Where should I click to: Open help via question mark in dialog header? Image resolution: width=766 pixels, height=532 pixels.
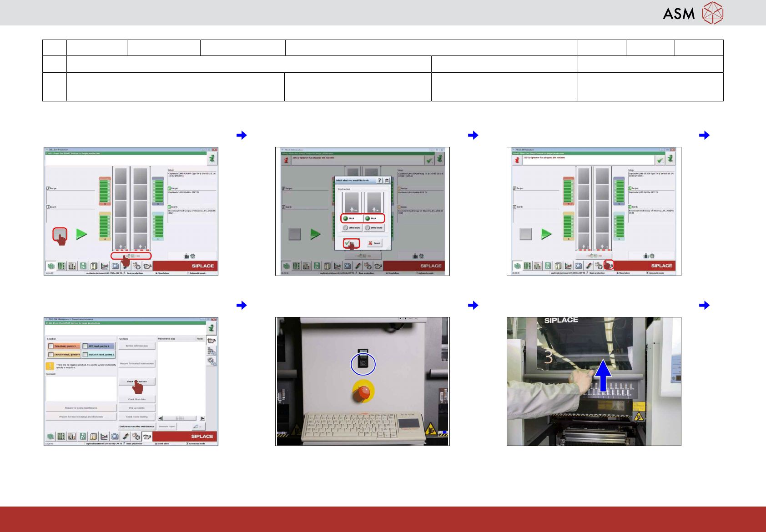pyautogui.click(x=380, y=181)
